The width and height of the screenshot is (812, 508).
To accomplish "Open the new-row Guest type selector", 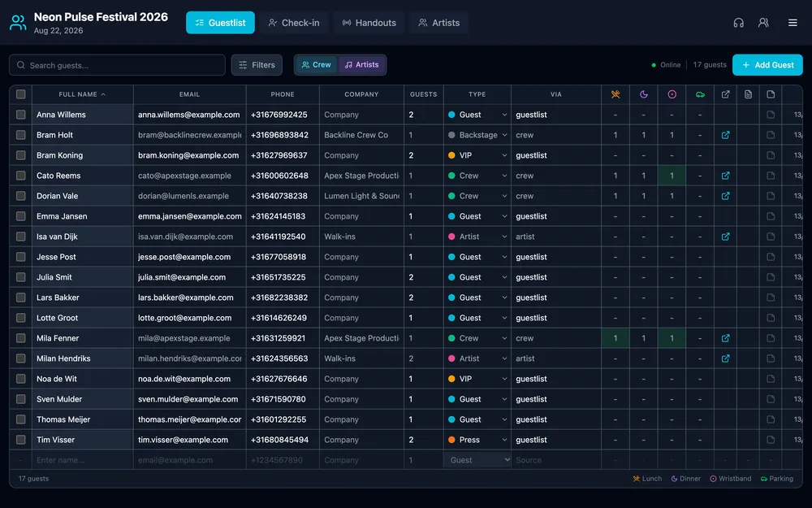I will (477, 460).
